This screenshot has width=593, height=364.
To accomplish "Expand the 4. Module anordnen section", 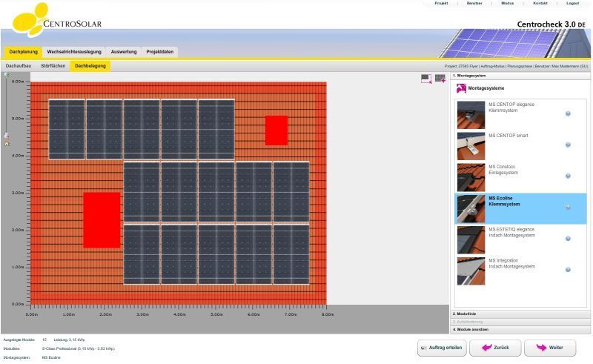I will [520, 330].
